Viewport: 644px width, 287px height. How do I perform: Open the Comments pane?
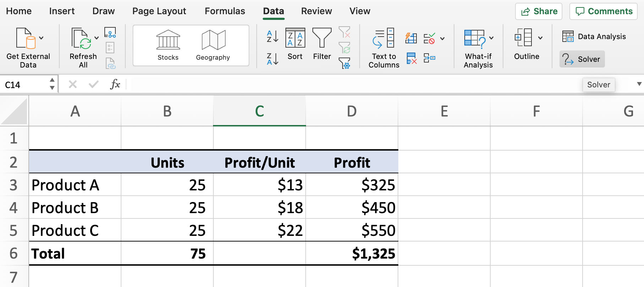[604, 11]
